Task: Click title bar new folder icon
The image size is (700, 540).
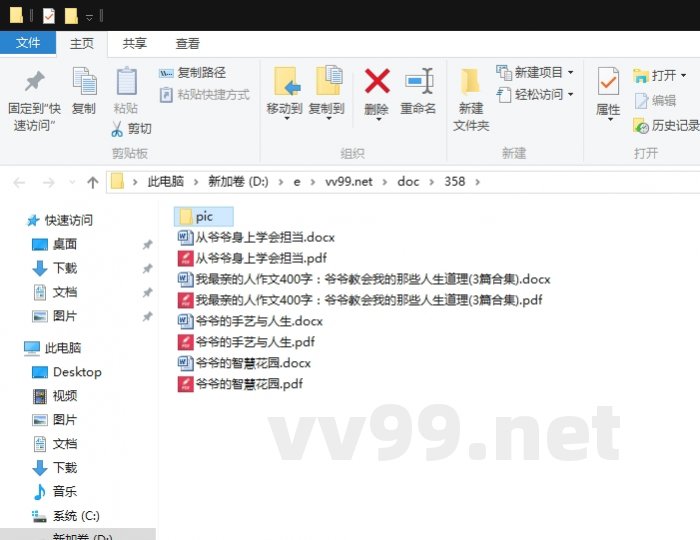Action: (x=71, y=17)
